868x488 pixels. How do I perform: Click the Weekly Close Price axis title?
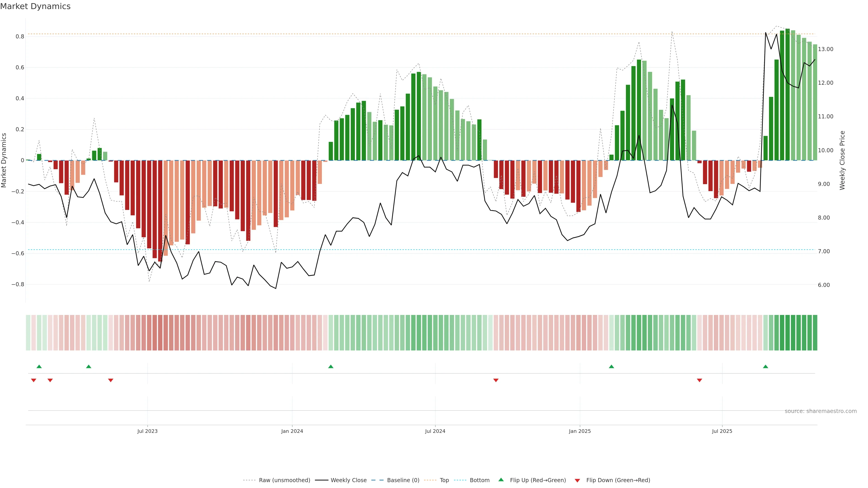pos(842,160)
